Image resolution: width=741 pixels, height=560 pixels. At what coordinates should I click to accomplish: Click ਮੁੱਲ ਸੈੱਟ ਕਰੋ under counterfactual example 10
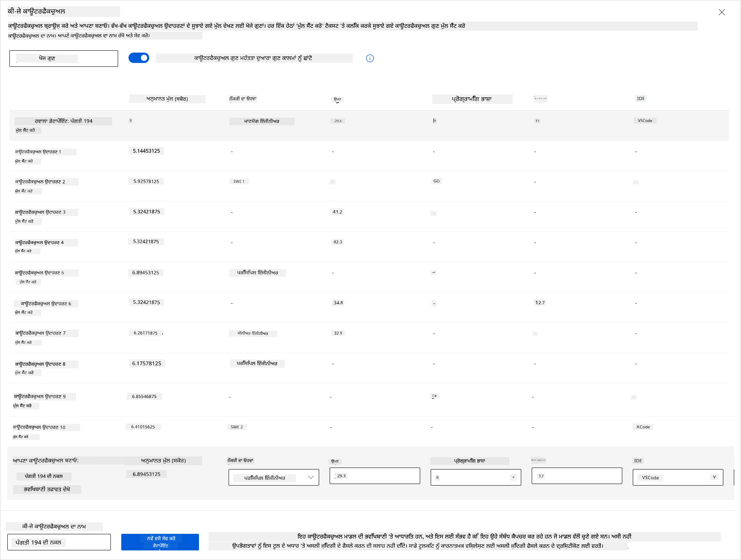click(x=21, y=437)
